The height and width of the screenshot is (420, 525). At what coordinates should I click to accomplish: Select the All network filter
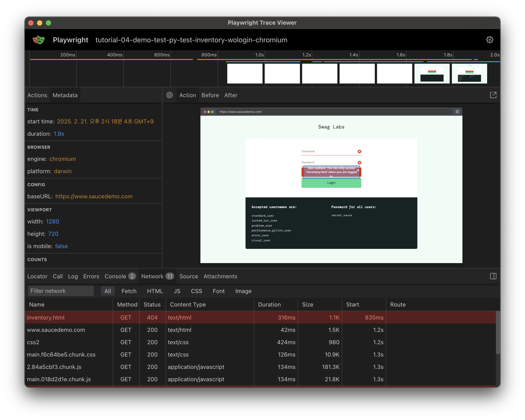point(107,291)
